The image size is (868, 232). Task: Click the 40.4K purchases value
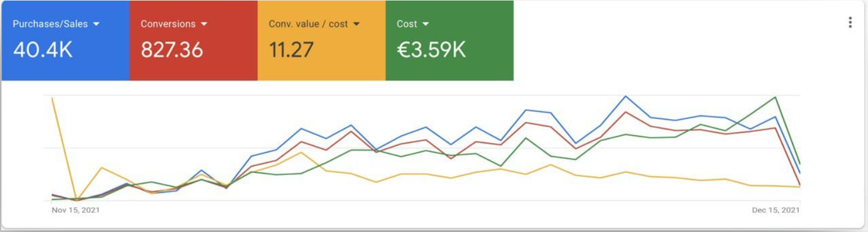[x=43, y=51]
